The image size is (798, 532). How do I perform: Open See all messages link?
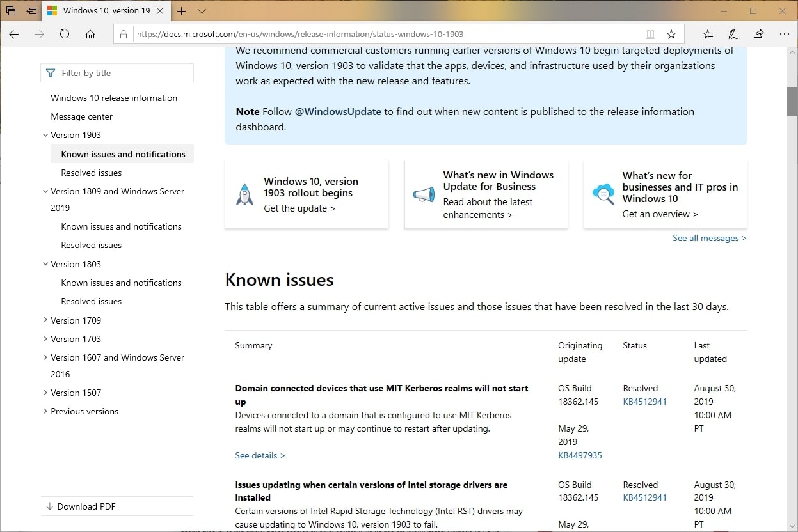click(710, 238)
